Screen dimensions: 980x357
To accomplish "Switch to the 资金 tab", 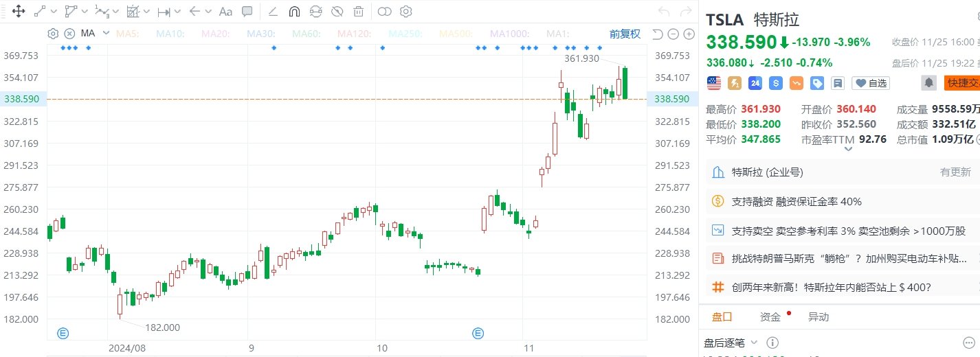I will click(x=770, y=316).
